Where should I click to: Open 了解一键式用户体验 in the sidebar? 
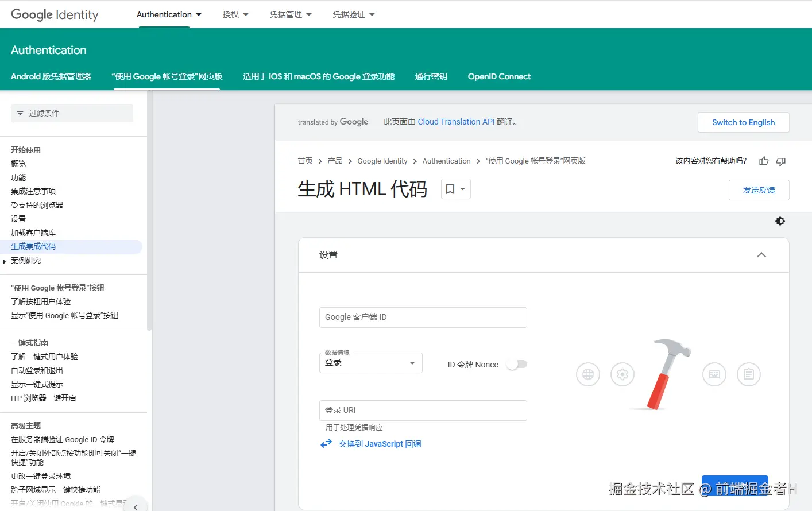point(44,357)
